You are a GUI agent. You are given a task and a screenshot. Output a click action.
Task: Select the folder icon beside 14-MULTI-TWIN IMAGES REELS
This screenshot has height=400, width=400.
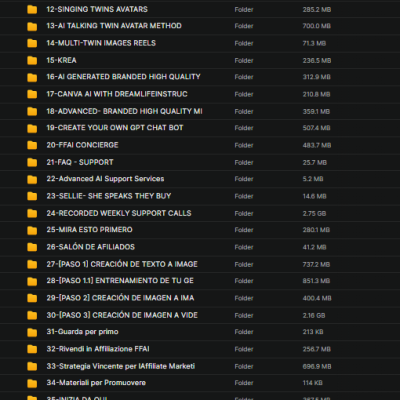tap(32, 43)
